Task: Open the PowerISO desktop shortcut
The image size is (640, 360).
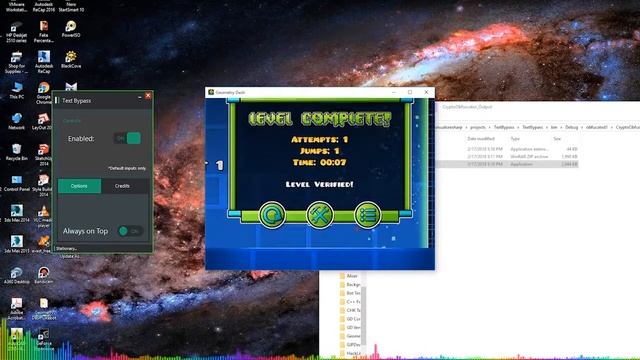Action: pos(71,29)
